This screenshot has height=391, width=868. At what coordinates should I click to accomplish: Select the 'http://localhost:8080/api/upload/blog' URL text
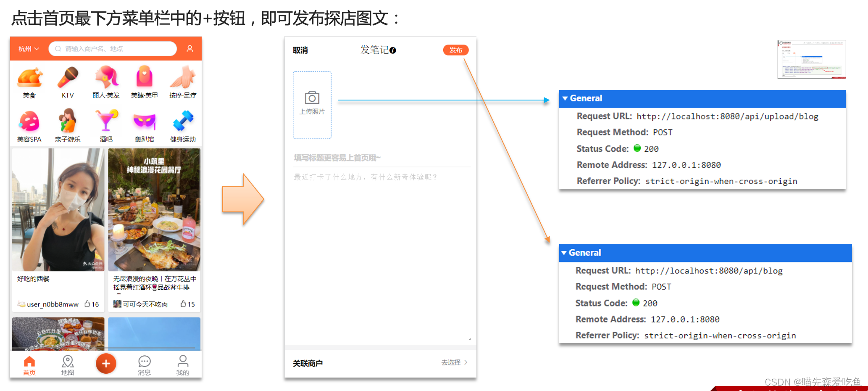click(727, 116)
